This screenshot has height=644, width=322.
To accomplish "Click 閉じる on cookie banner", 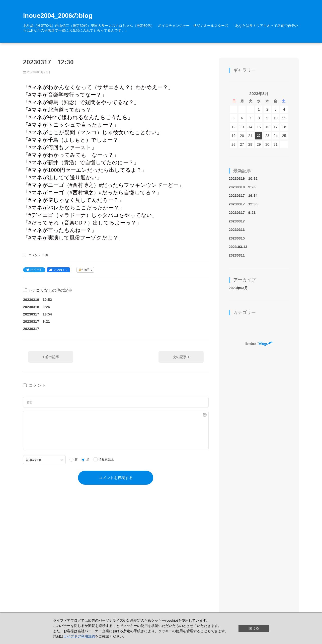I will [x=254, y=628].
